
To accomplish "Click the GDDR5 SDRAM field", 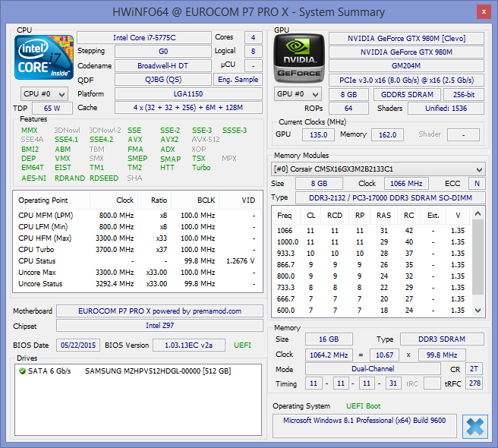I will tap(407, 95).
